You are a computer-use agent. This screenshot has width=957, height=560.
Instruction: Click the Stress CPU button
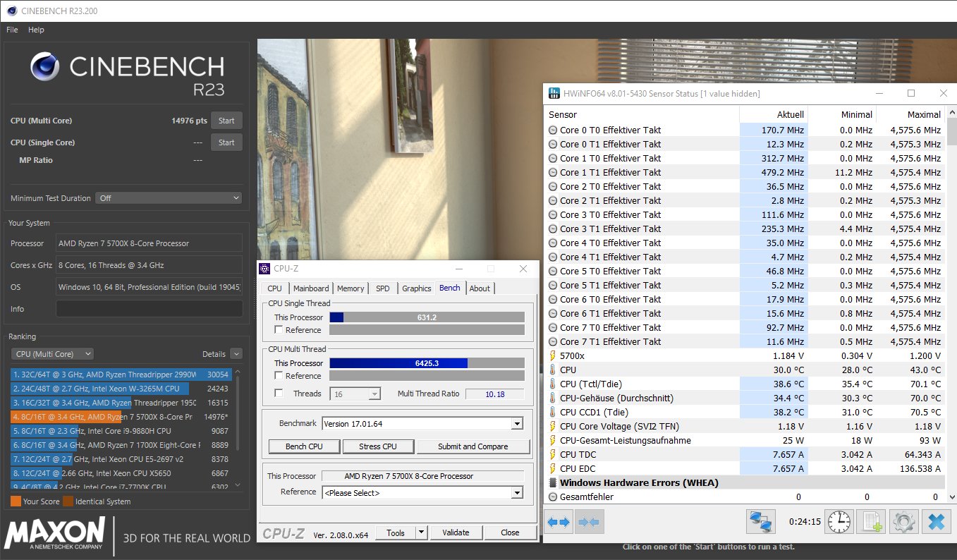[x=379, y=446]
